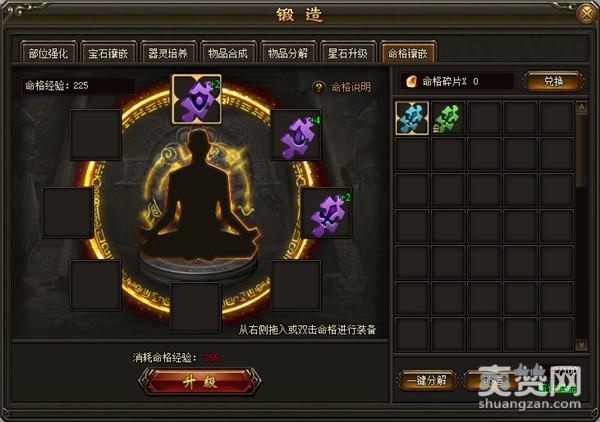Image resolution: width=600 pixels, height=422 pixels.
Task: Pick the green rune in inventory
Action: [448, 118]
